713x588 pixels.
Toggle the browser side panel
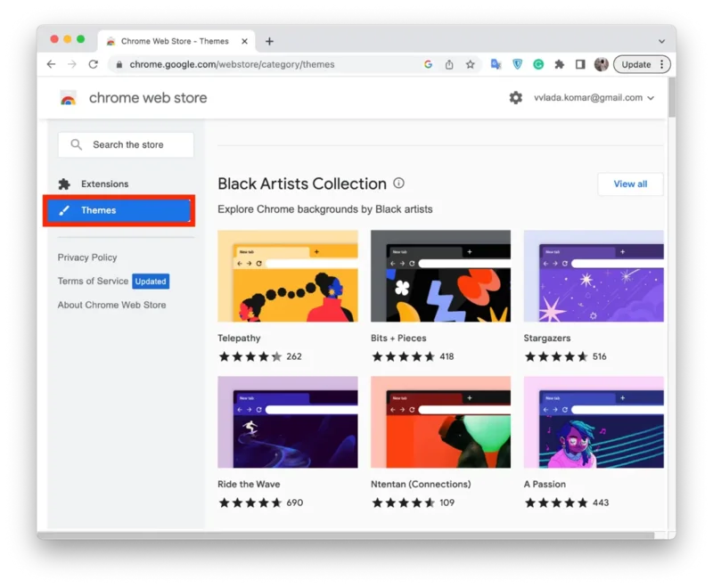[580, 64]
